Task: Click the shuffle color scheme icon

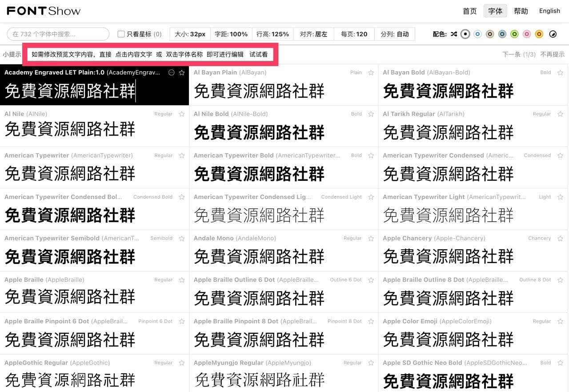Action: [x=453, y=34]
